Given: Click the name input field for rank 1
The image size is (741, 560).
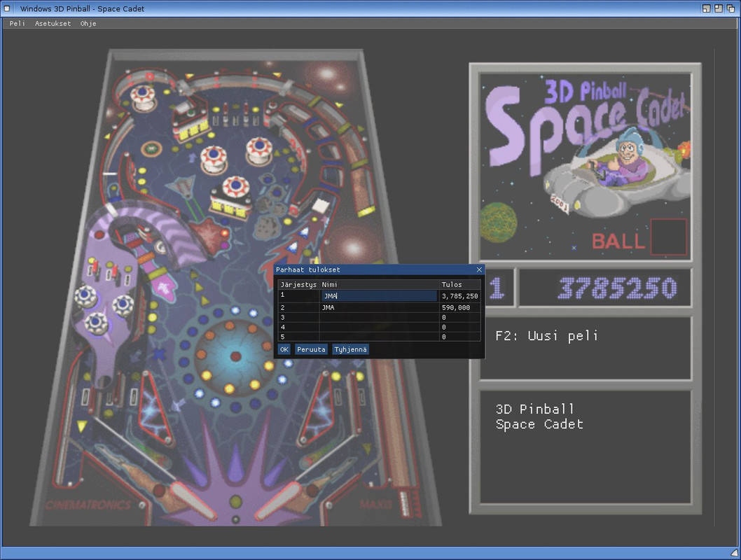Looking at the screenshot, I should (x=379, y=296).
